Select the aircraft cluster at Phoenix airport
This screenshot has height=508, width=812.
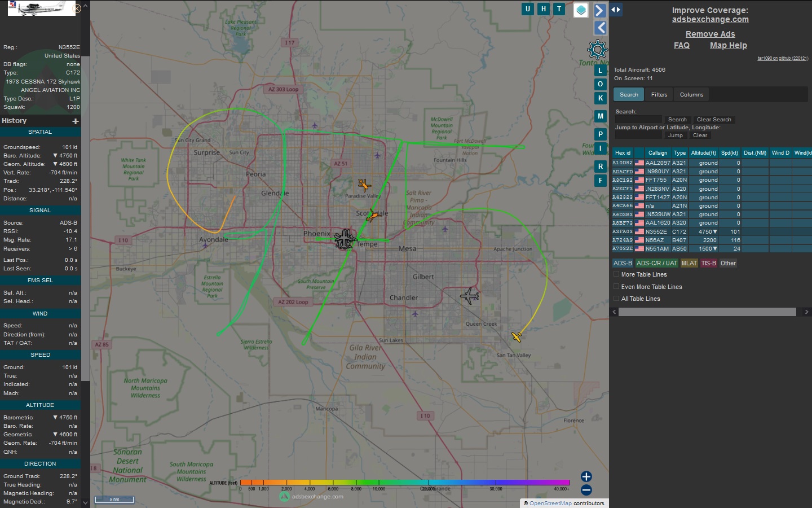coord(345,239)
